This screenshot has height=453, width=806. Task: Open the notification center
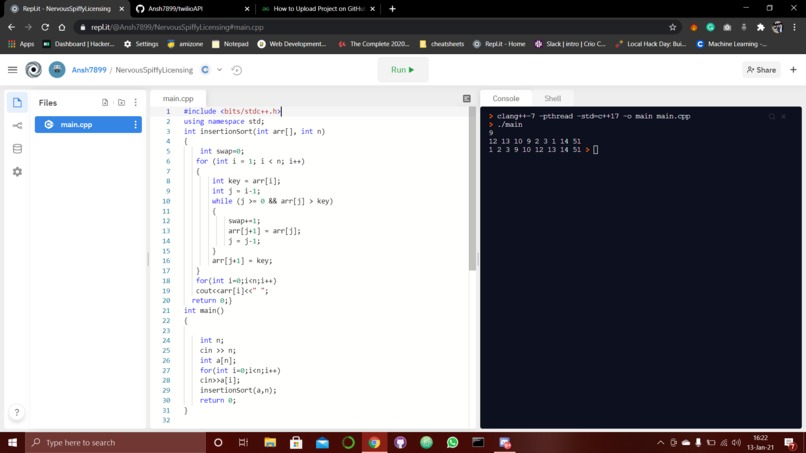(791, 442)
